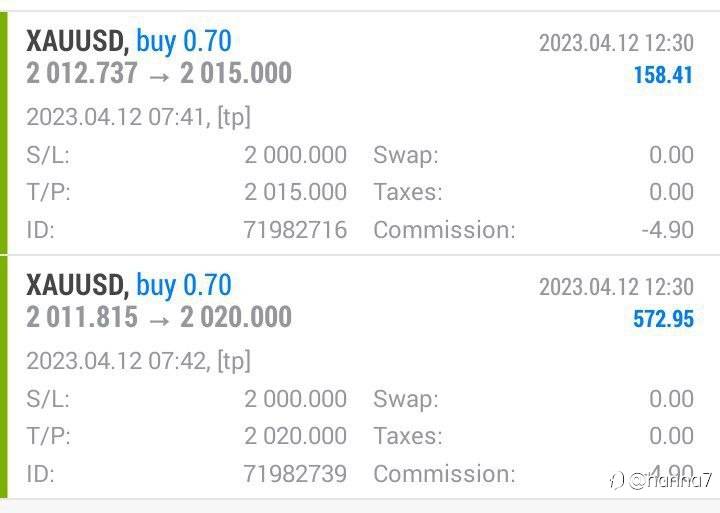Image resolution: width=720 pixels, height=513 pixels.
Task: Select the second trade's T/P value 2 020.000
Action: 295,436
